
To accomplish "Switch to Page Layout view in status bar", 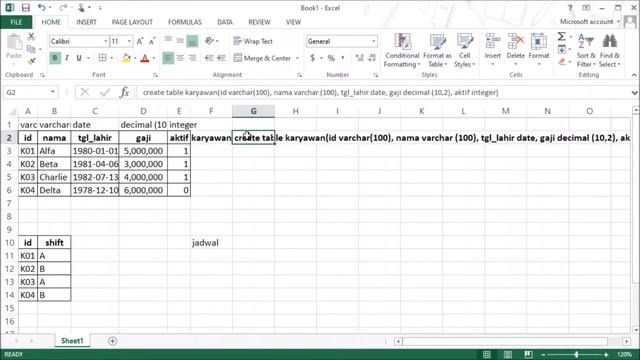I will click(507, 354).
